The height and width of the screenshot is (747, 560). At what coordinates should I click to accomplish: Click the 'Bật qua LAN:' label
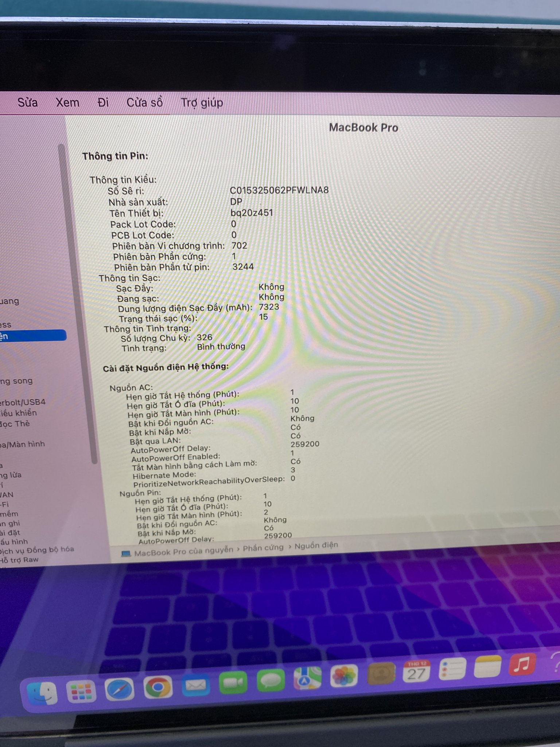click(x=155, y=442)
